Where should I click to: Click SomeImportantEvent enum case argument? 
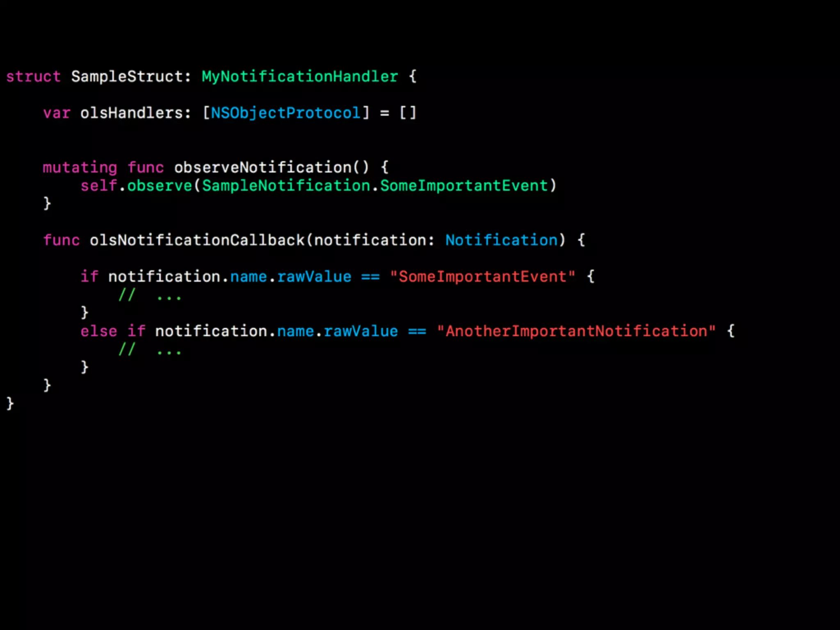(464, 186)
